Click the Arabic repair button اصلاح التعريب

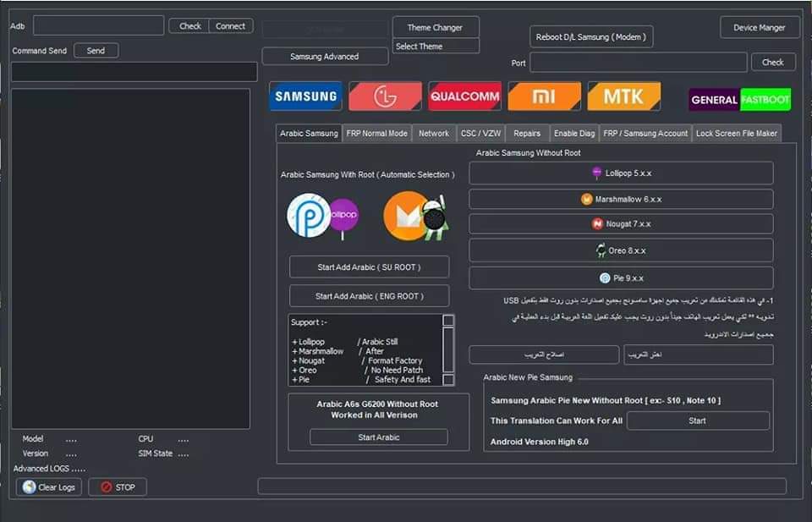(544, 354)
